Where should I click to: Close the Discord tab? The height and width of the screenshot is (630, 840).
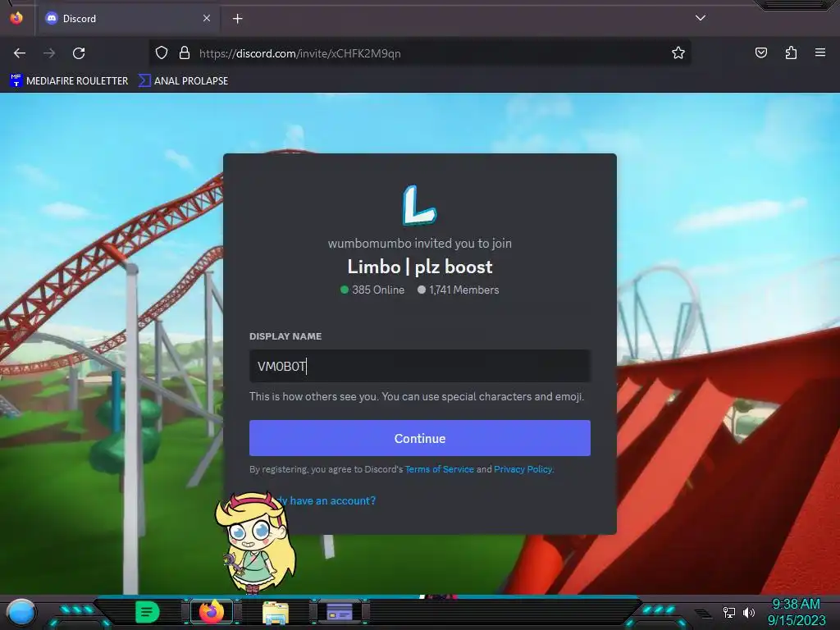[207, 18]
